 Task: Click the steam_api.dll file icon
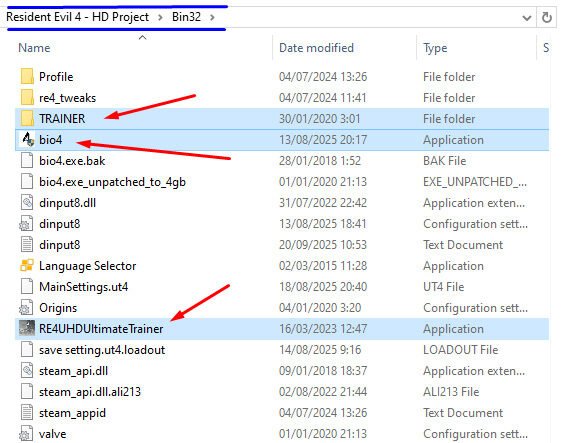[x=27, y=371]
